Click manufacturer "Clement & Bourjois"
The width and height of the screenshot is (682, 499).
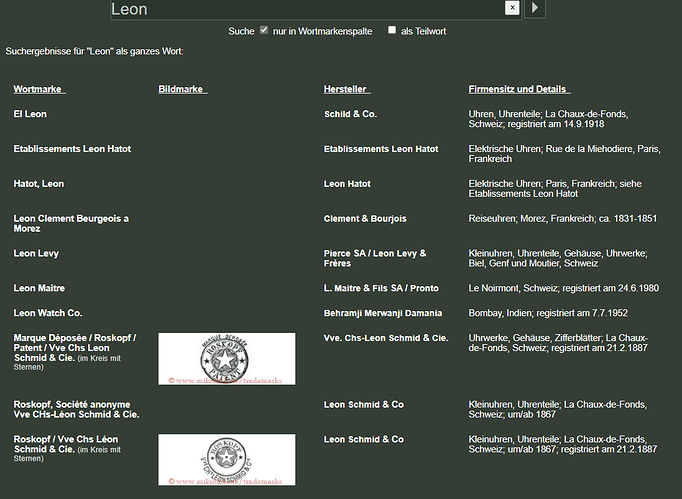coord(365,218)
